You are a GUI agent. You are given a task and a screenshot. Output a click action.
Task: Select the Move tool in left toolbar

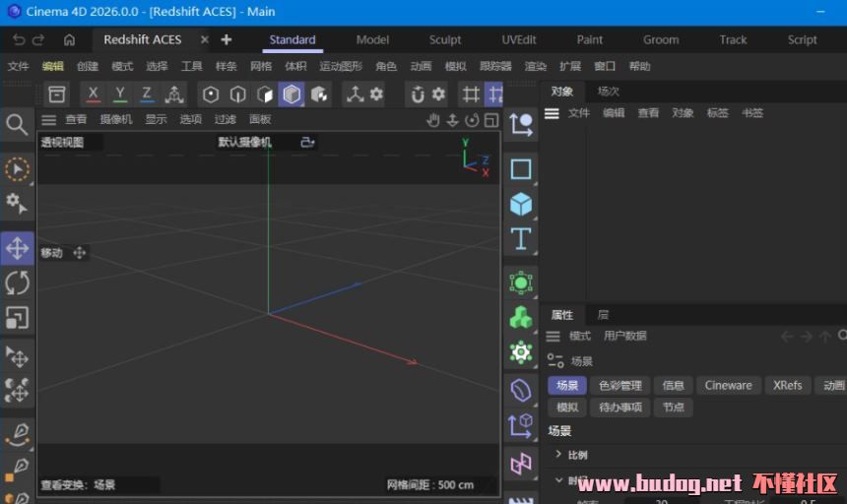click(x=17, y=248)
